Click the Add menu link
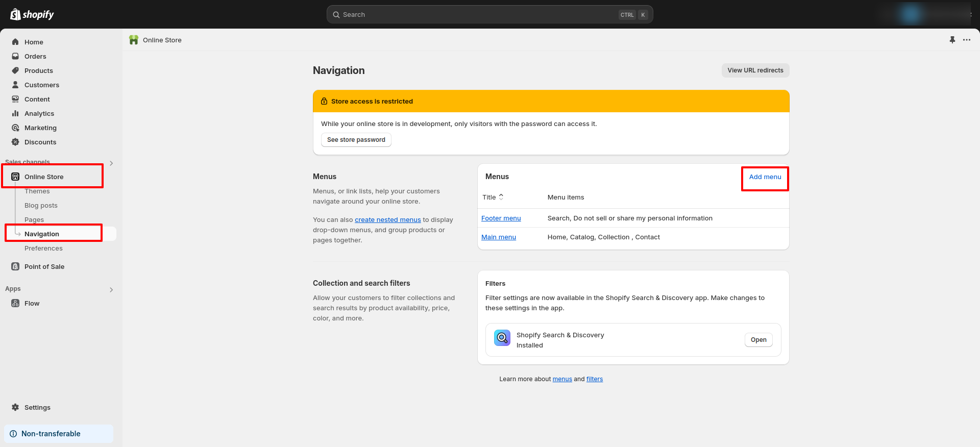 765,177
